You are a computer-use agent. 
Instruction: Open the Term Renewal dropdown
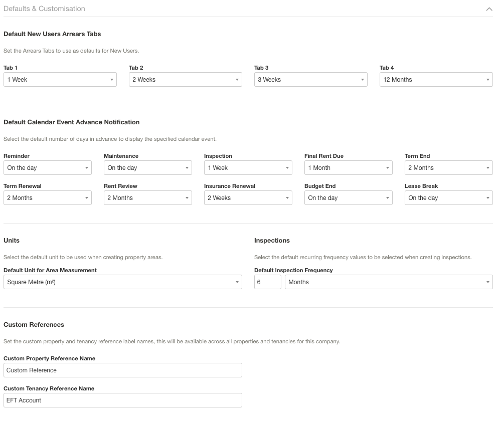pyautogui.click(x=47, y=198)
